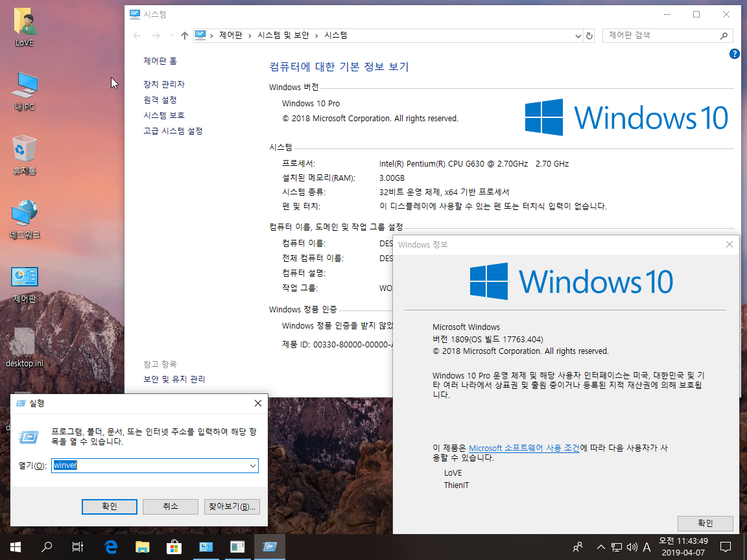Open recent locations dropdown in 시스템 window
This screenshot has width=747, height=560.
pyautogui.click(x=171, y=36)
